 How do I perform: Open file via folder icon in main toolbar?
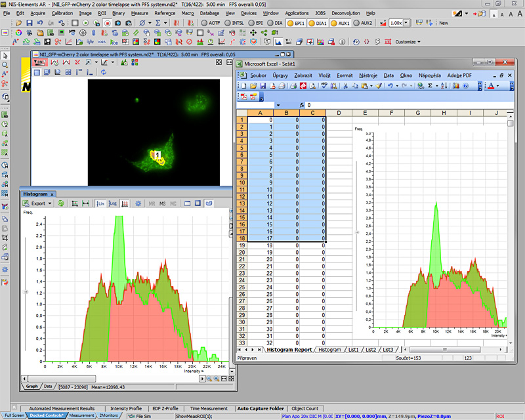[x=19, y=23]
